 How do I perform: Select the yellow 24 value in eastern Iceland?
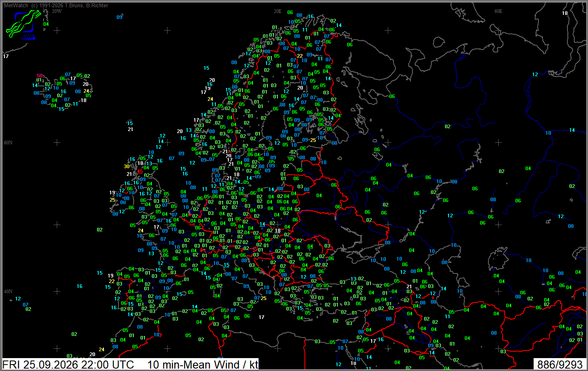point(86,91)
